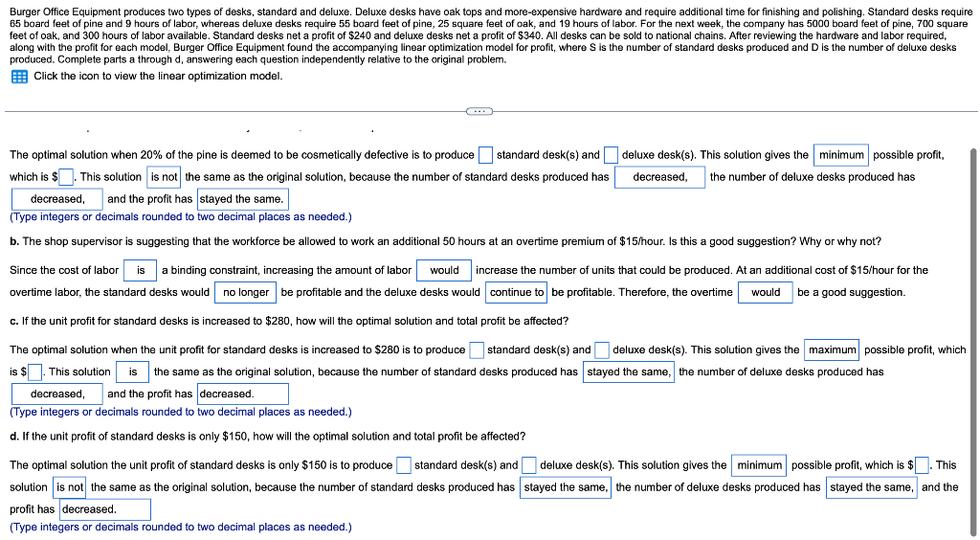
Task: Fill standard desks field for 20% pine defect
Action: pos(485,155)
